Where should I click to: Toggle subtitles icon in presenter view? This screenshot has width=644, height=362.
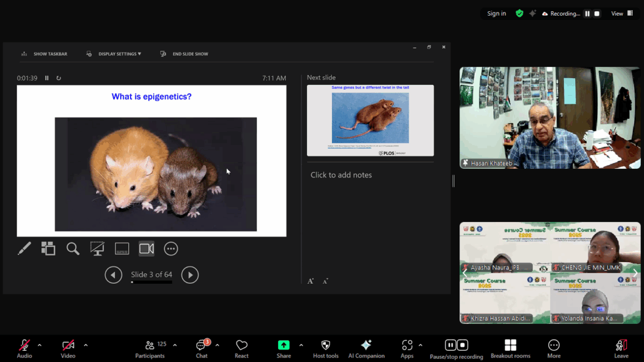(x=122, y=249)
